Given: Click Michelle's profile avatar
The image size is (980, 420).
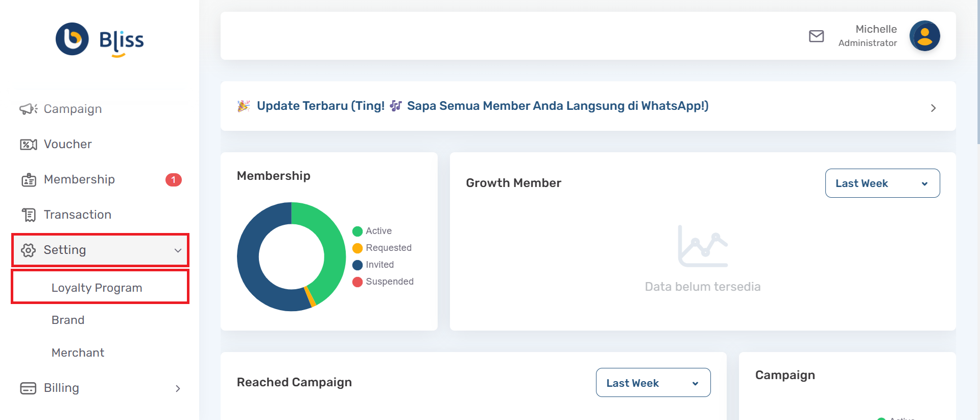Looking at the screenshot, I should tap(924, 36).
